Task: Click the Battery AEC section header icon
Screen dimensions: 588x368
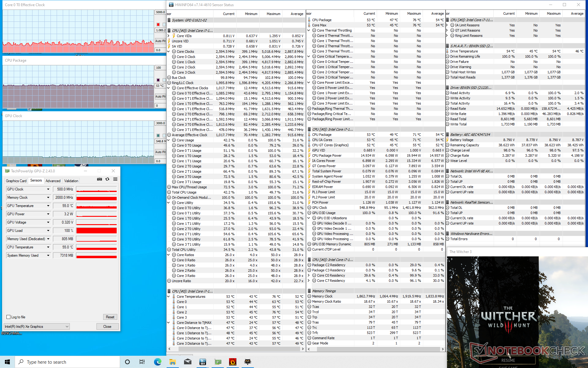Action: [447, 135]
